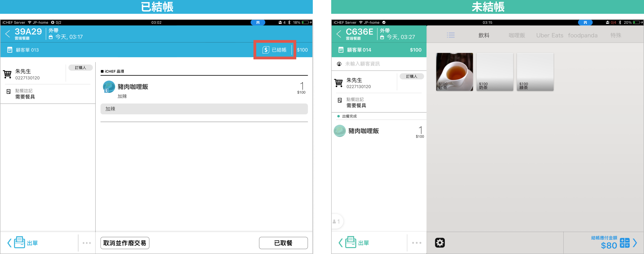
Task: Open the checkout calculator icon
Action: (x=624, y=243)
